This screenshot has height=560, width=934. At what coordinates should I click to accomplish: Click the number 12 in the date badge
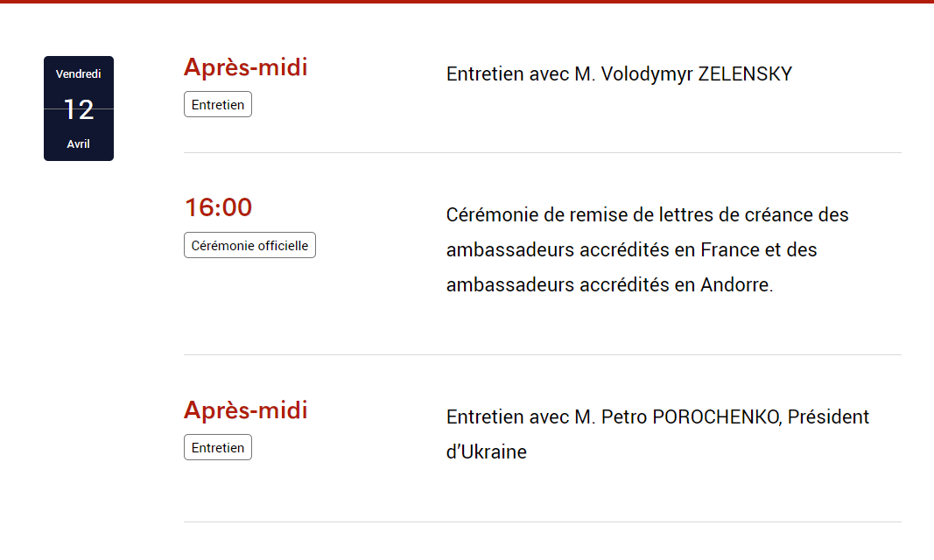(x=79, y=110)
